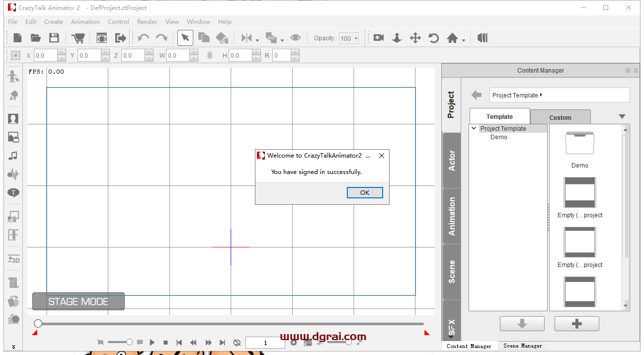Switch to the Custom tab

561,117
